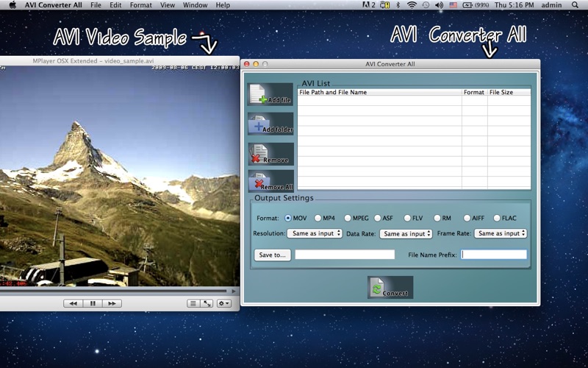Select the ASF format radio button
Image resolution: width=588 pixels, height=368 pixels.
point(377,218)
